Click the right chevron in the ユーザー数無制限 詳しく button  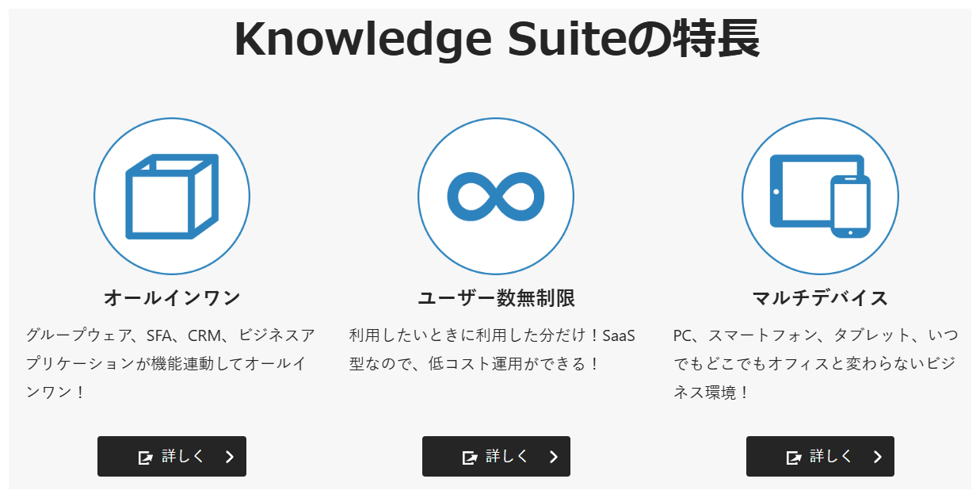pos(553,457)
